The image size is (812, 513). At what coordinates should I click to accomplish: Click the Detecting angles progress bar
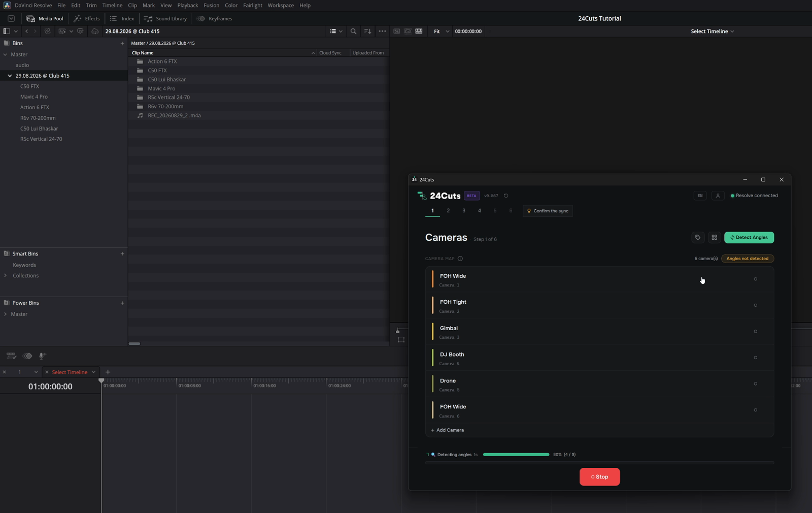(x=516, y=455)
